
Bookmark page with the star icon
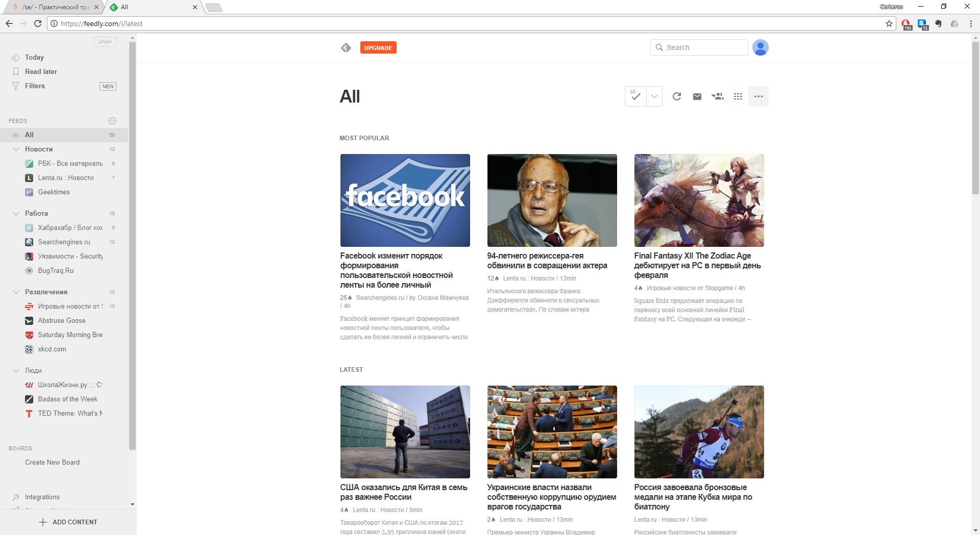[x=889, y=23]
